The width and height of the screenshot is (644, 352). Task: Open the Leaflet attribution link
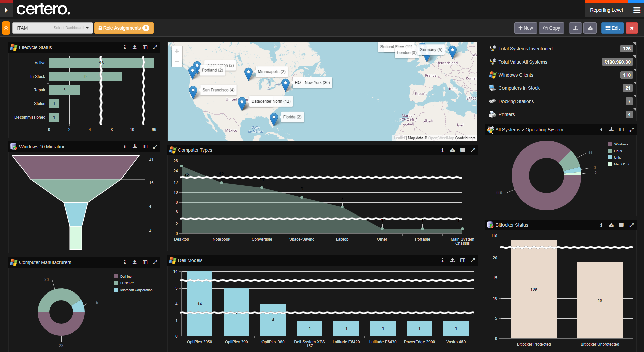click(x=399, y=138)
